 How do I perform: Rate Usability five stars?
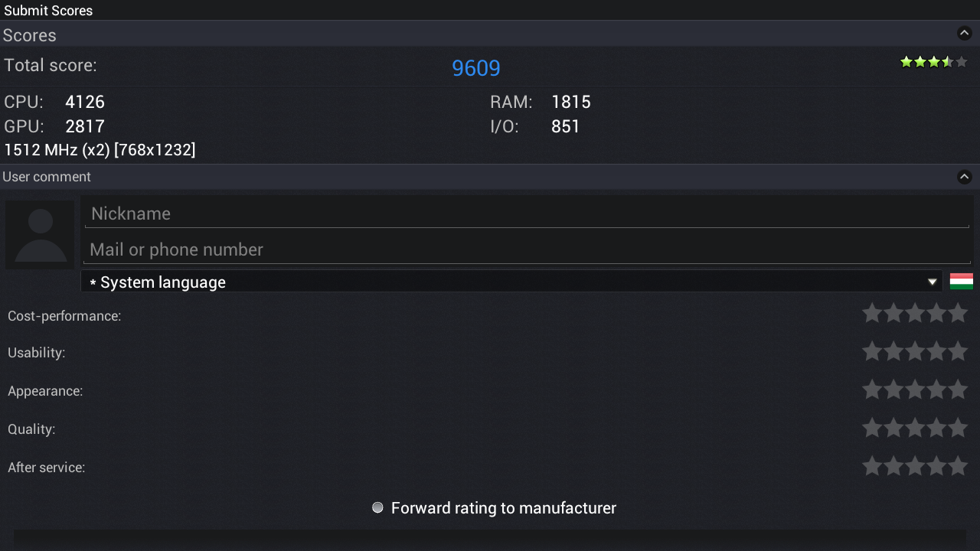tap(958, 351)
